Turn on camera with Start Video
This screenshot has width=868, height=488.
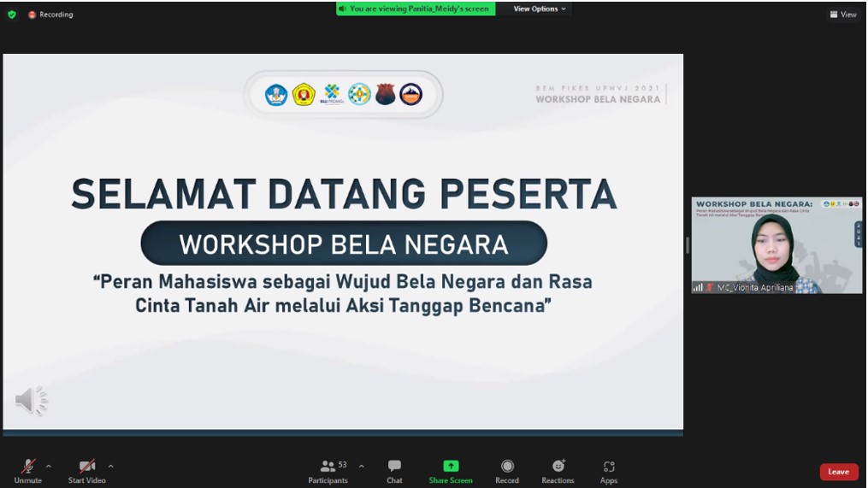(x=86, y=471)
